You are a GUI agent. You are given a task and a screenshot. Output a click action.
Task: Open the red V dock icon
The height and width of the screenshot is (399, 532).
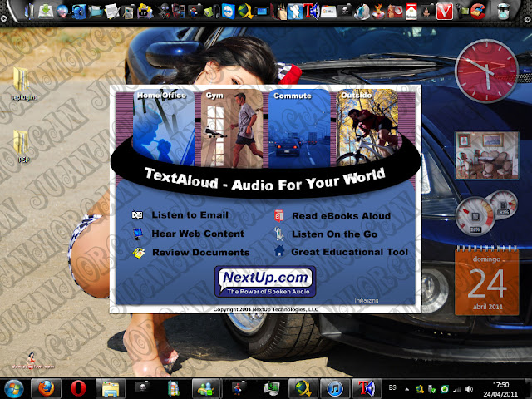tap(445, 11)
